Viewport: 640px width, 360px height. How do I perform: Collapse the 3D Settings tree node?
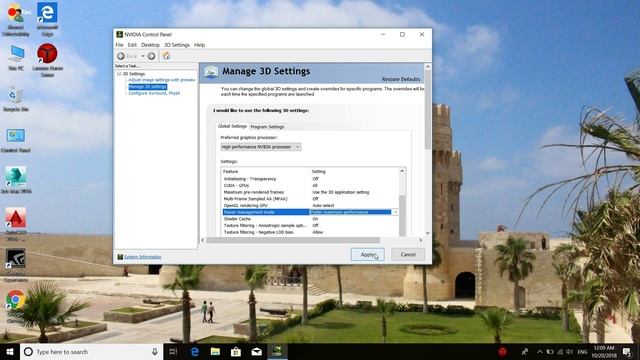(x=119, y=74)
